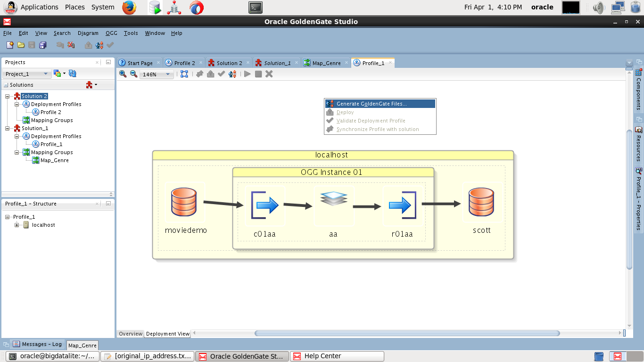Switch to the Start Page tab
The width and height of the screenshot is (644, 362).
140,63
